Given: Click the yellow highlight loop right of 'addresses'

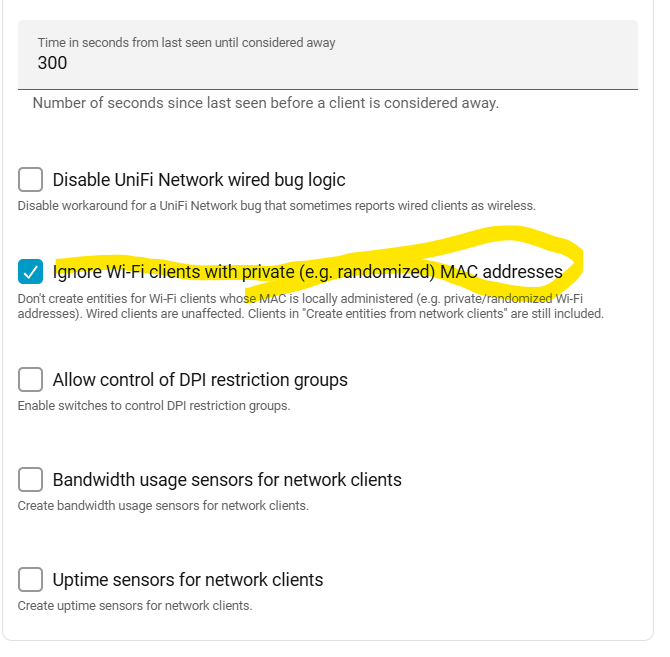Looking at the screenshot, I should [573, 261].
